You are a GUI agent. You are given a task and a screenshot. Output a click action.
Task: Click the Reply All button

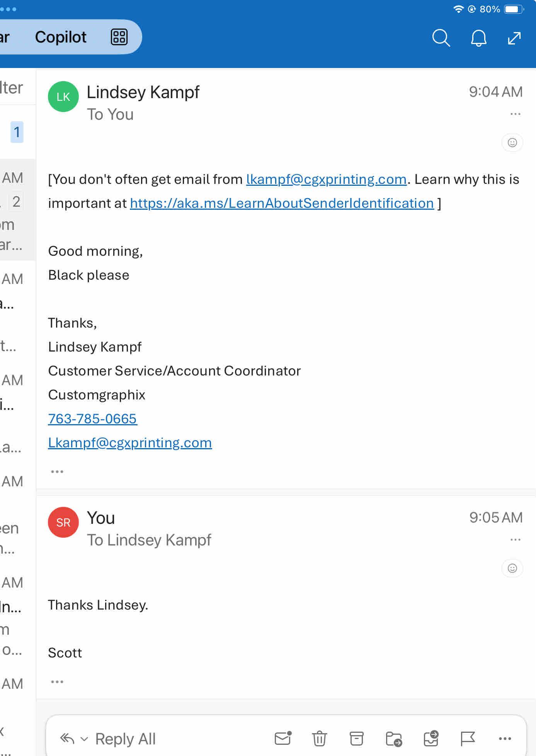tap(125, 739)
